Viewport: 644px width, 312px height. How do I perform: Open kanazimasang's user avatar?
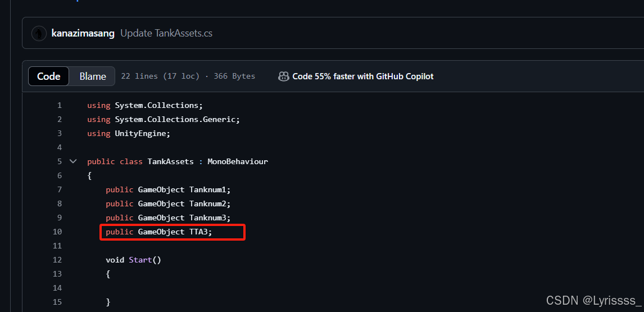(39, 33)
